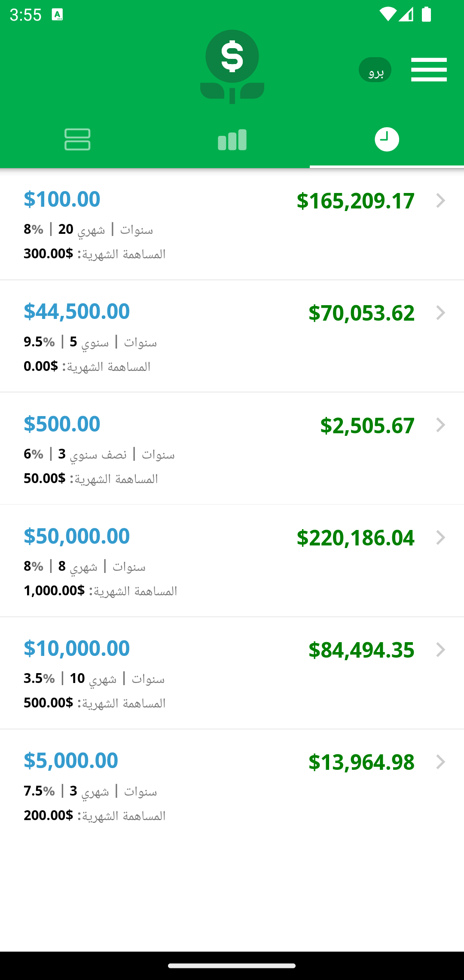464x980 pixels.
Task: Switch to the history clock tab
Action: (387, 139)
